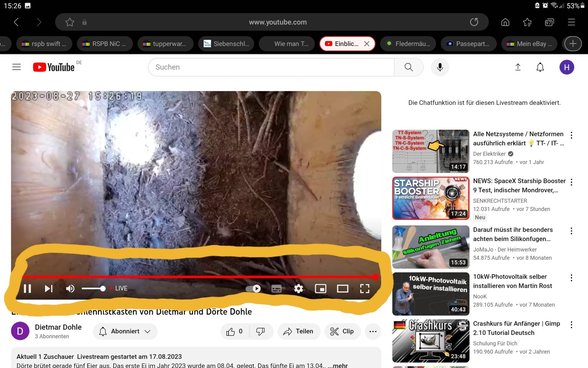Adjust the volume slider

click(x=93, y=289)
